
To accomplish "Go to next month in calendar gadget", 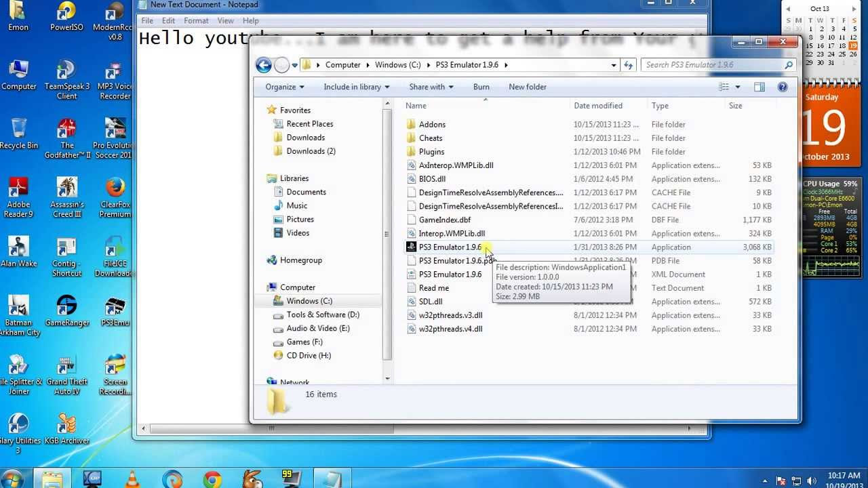I will coord(854,9).
